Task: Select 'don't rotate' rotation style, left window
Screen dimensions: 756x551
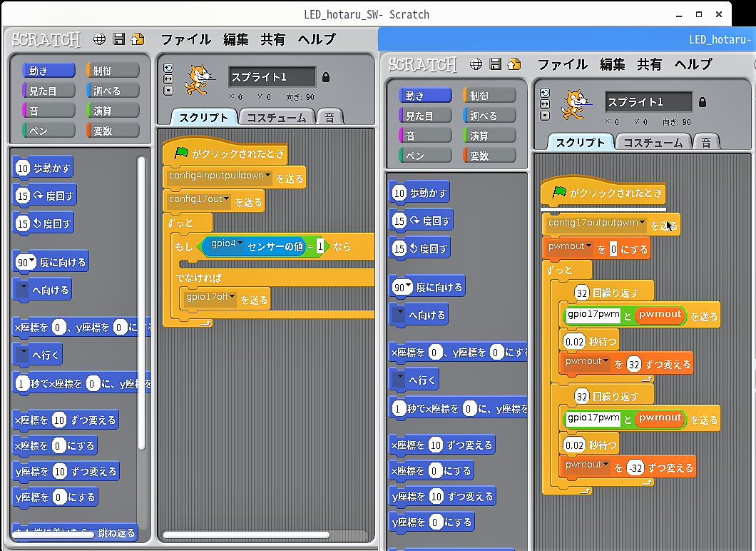Action: pyautogui.click(x=168, y=90)
